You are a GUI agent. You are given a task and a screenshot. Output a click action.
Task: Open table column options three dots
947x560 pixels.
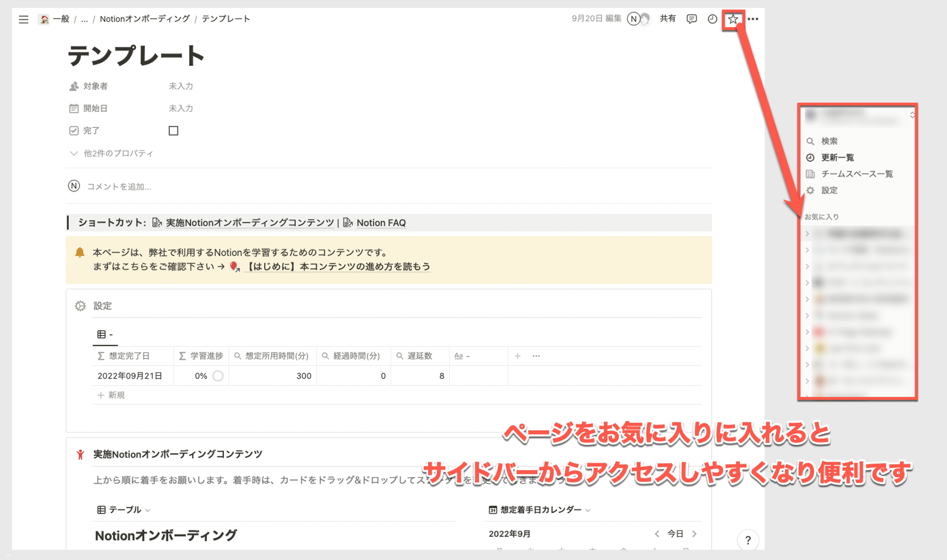[x=536, y=356]
